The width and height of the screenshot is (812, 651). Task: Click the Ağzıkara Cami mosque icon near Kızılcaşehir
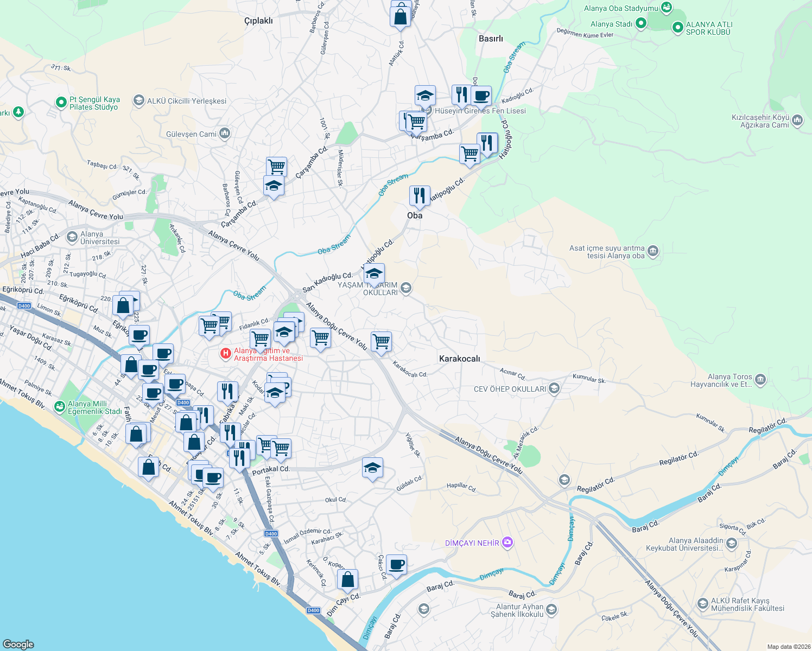[x=796, y=120]
